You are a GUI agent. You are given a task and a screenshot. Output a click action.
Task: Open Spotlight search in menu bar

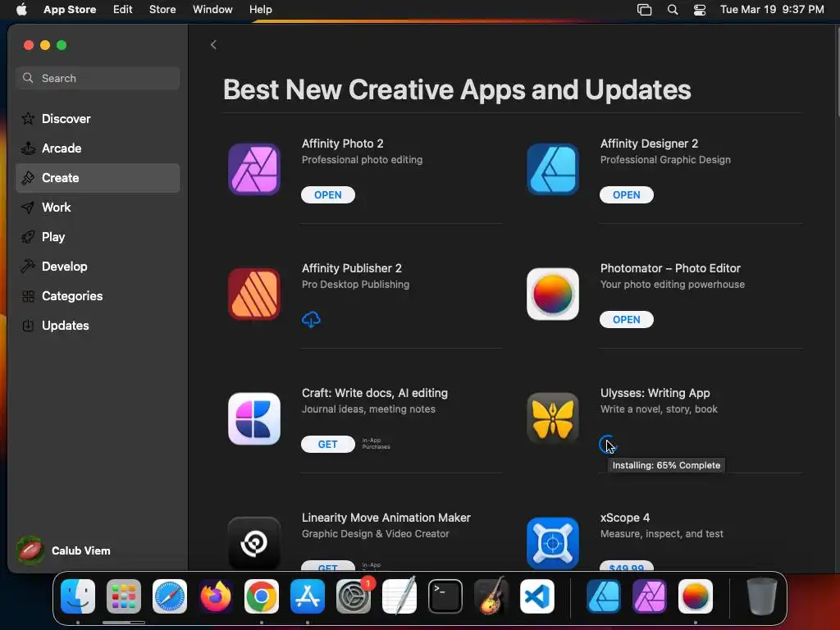coord(673,9)
